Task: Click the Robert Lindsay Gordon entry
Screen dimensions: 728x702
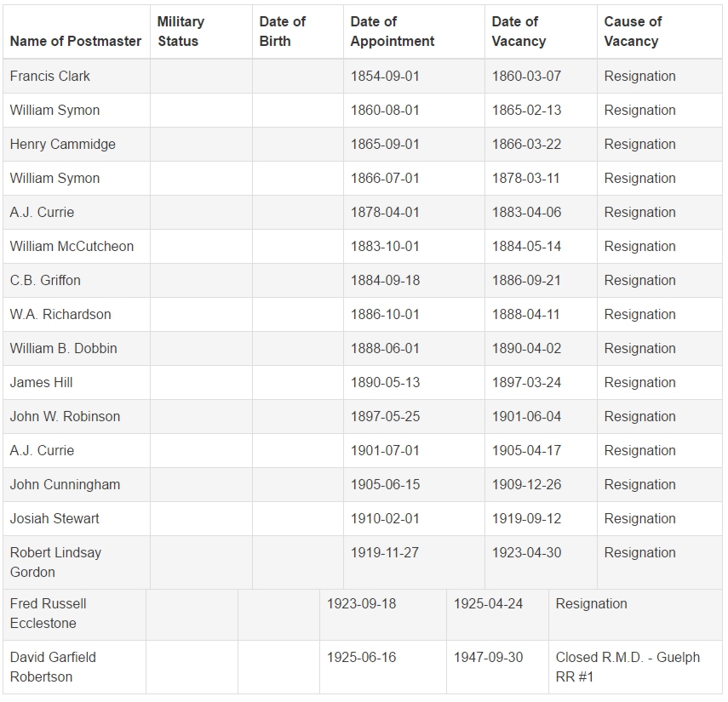Action: [x=55, y=562]
